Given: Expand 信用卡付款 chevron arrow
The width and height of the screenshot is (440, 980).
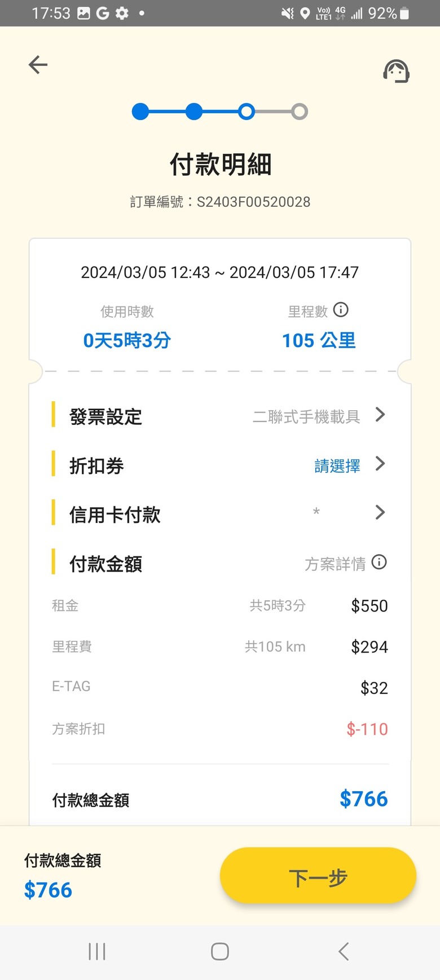Looking at the screenshot, I should tap(380, 512).
